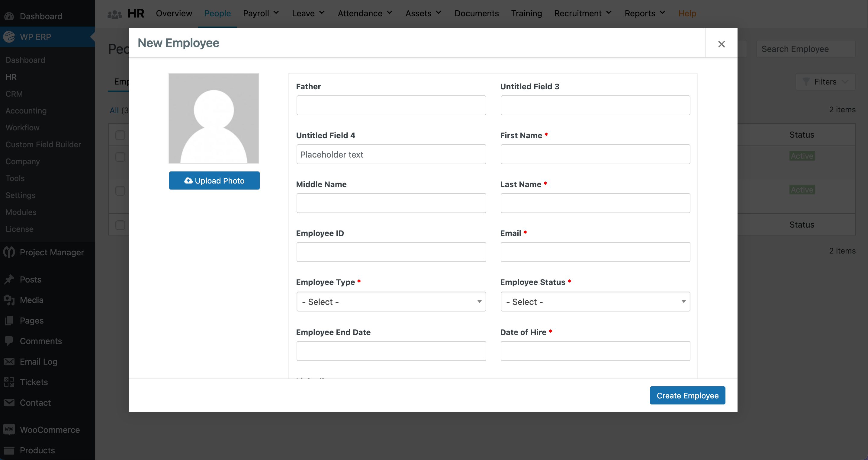The image size is (868, 460).
Task: Select Employee Type dropdown
Action: click(x=391, y=301)
